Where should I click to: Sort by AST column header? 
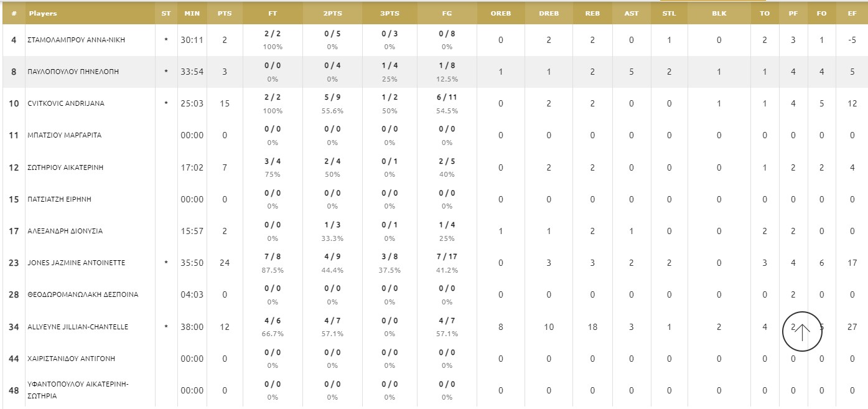pyautogui.click(x=631, y=13)
